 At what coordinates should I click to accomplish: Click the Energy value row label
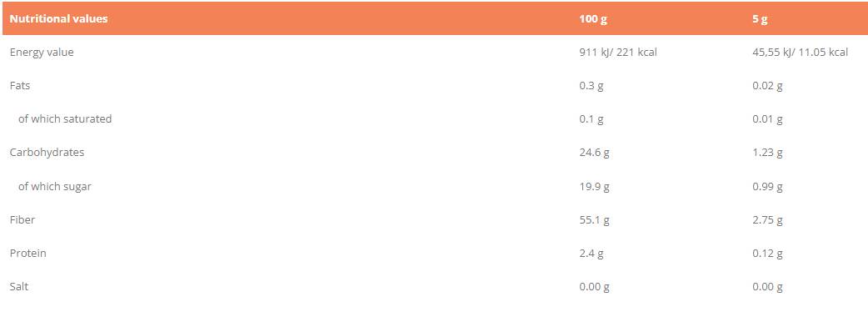[42, 52]
